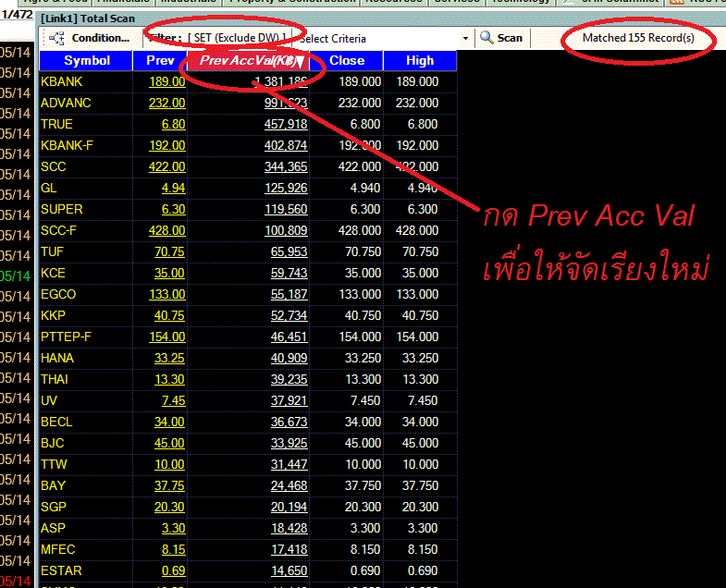Select the ADVANC symbol row
The width and height of the screenshot is (726, 588).
tap(66, 104)
